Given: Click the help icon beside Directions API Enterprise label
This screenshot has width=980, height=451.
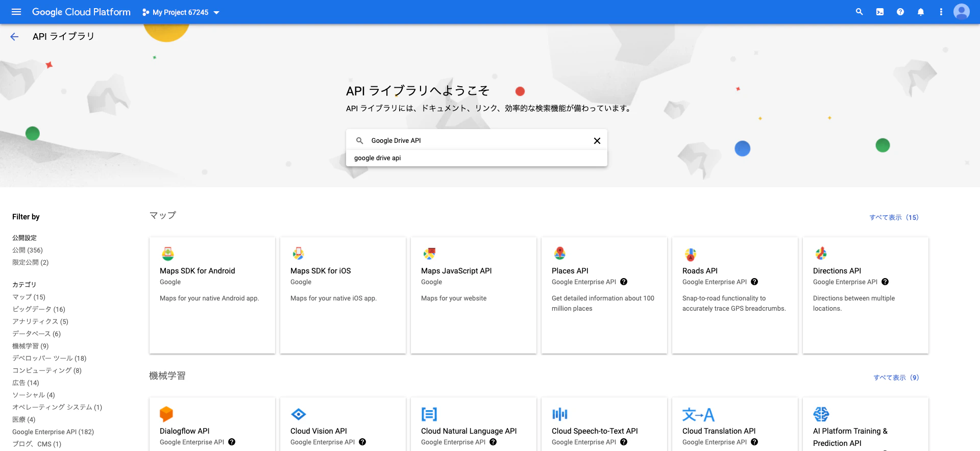Looking at the screenshot, I should click(885, 282).
